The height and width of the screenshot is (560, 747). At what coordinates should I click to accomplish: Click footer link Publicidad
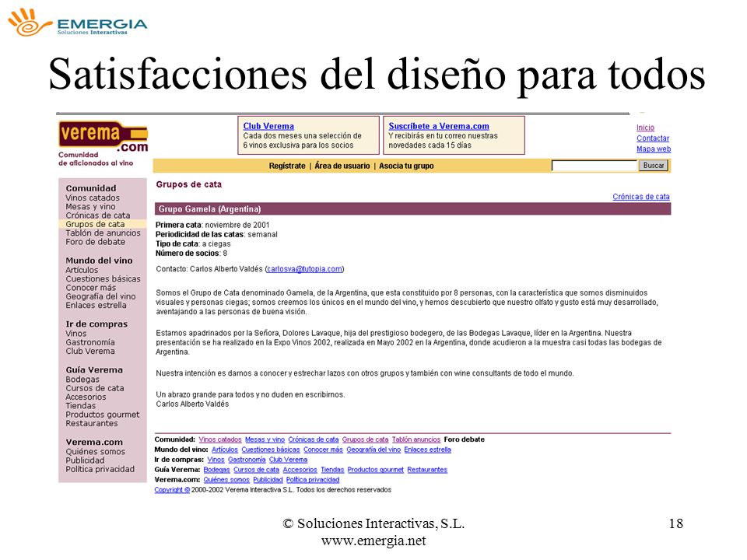268,480
